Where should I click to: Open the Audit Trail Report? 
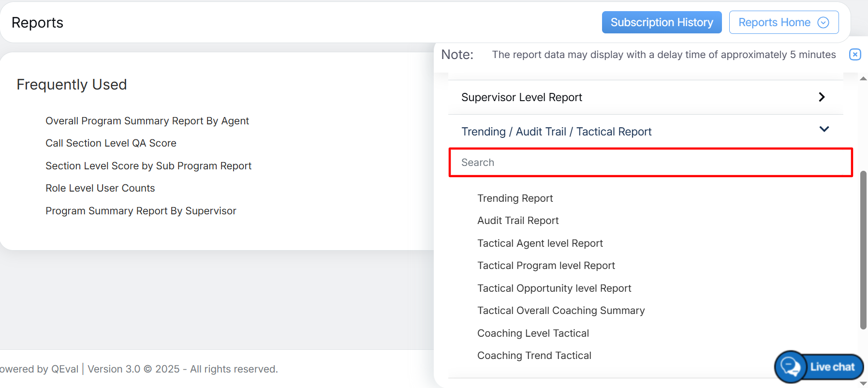(518, 221)
